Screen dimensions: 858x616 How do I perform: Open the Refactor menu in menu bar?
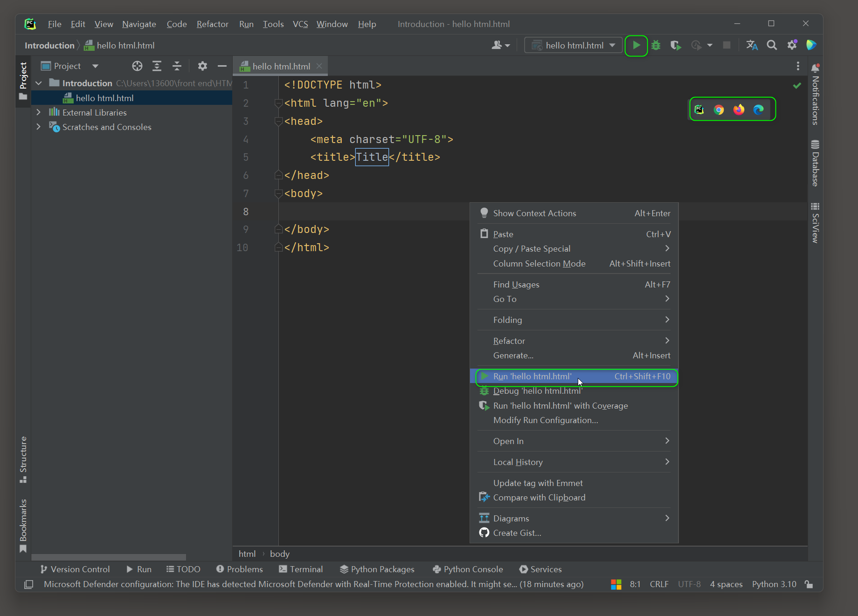click(x=213, y=24)
